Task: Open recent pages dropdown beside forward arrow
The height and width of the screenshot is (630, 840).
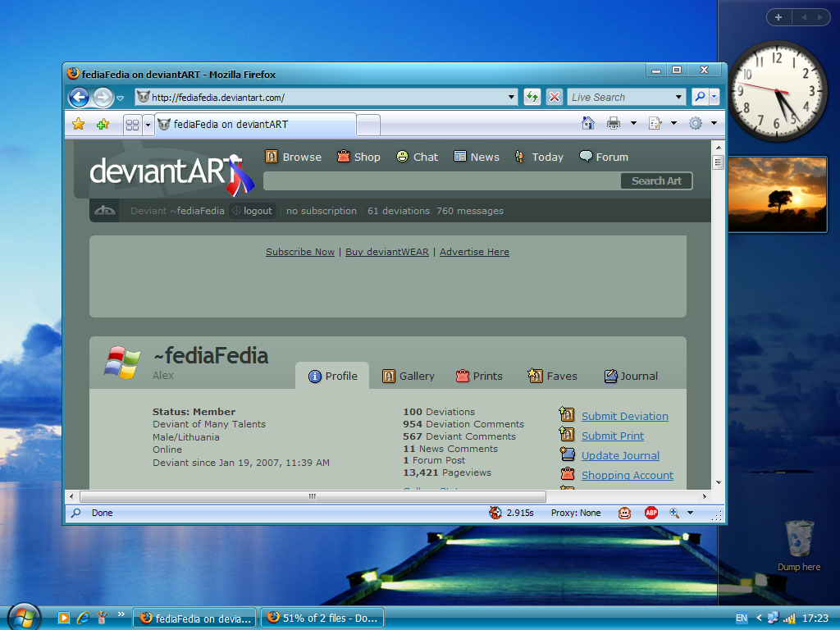Action: (121, 98)
